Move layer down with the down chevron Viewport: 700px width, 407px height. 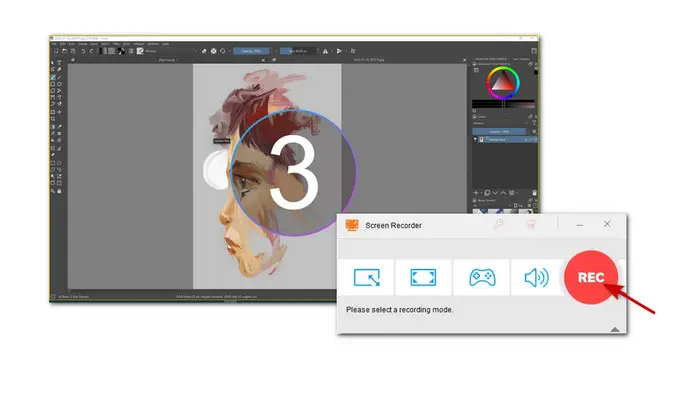point(495,193)
